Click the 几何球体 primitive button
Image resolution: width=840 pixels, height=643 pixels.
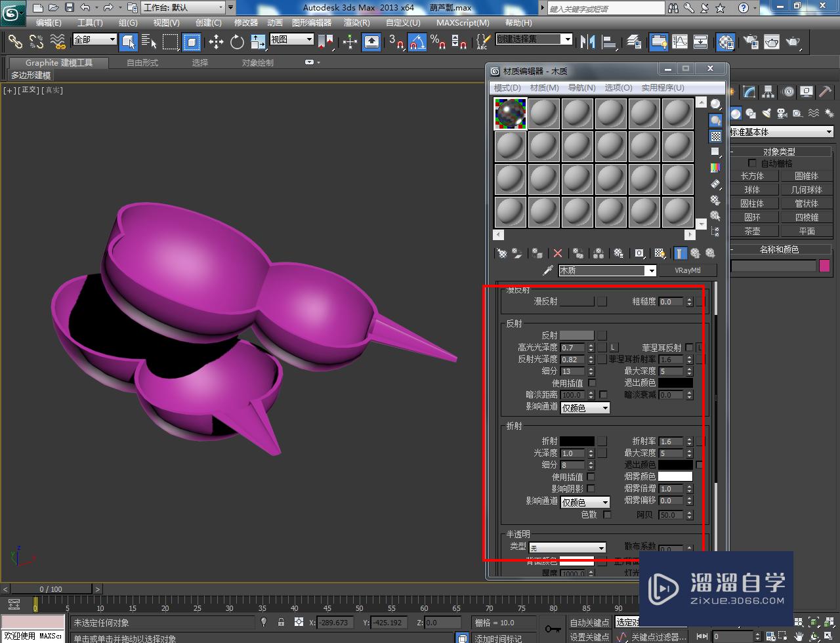(x=807, y=190)
